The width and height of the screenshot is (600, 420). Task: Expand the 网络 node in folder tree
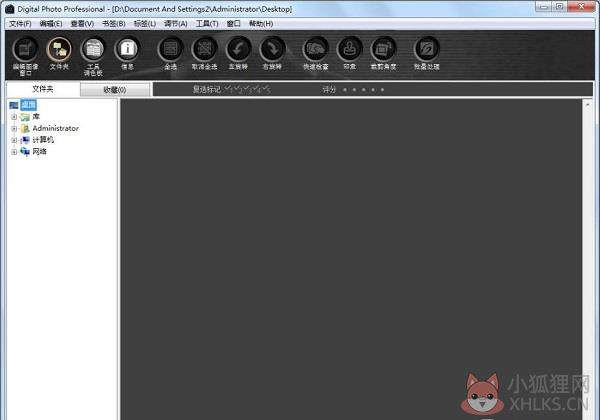[14, 152]
